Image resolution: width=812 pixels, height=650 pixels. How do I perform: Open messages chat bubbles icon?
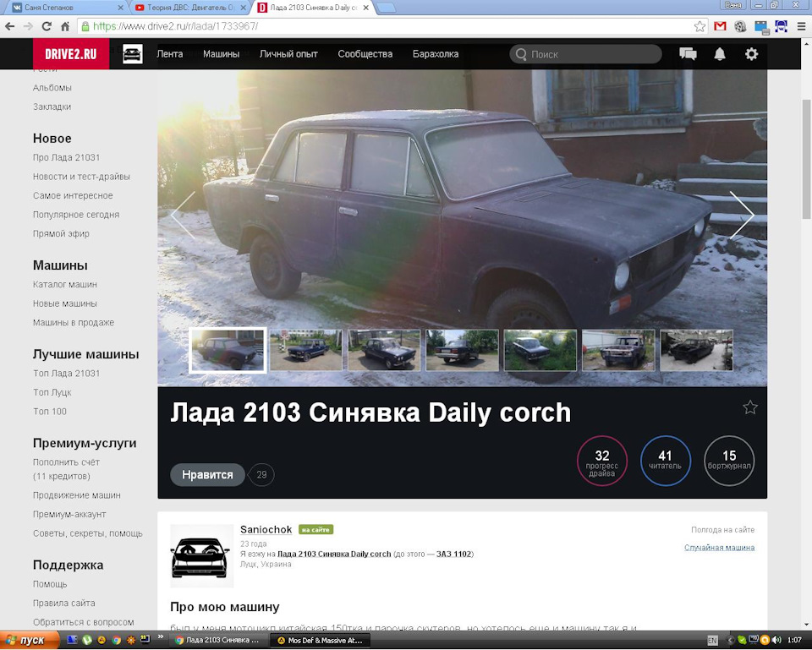(x=688, y=54)
